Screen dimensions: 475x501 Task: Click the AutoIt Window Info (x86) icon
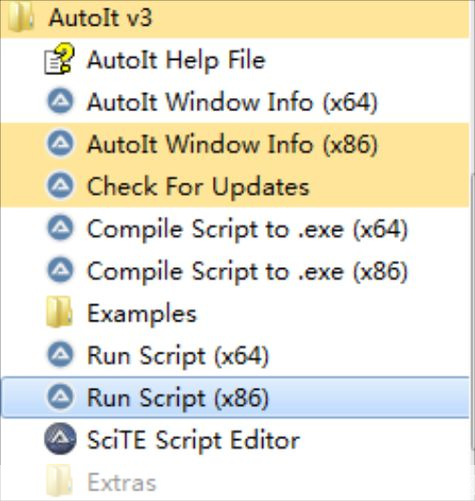60,143
